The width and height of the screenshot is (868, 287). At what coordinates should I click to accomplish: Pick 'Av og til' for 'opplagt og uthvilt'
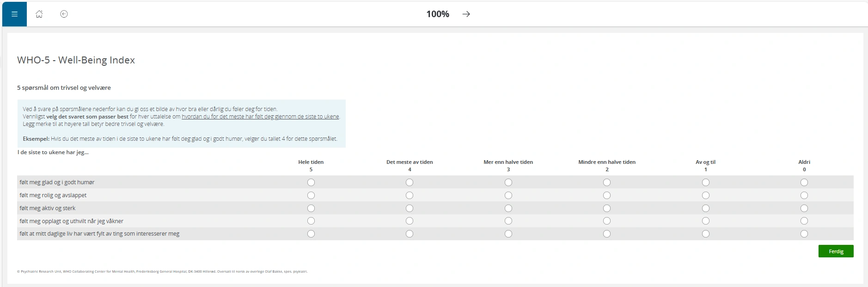[x=706, y=221]
